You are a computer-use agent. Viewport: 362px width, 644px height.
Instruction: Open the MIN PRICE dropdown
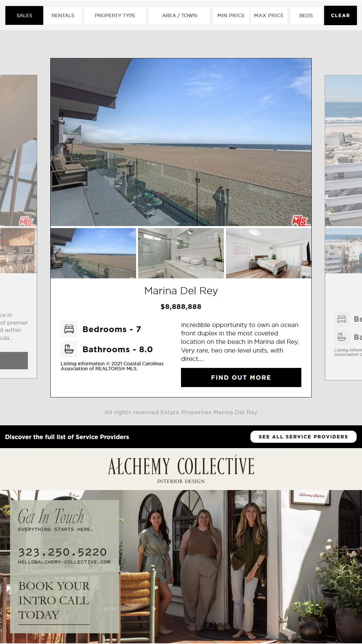coord(231,15)
